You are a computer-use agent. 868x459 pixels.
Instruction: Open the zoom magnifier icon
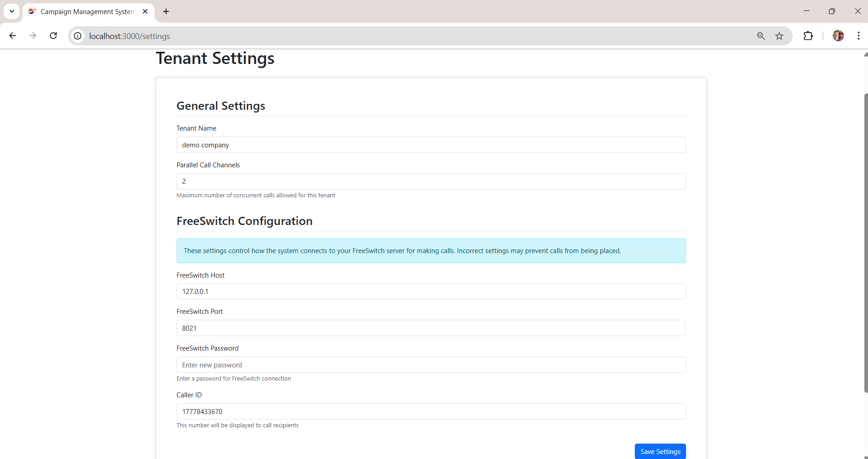761,36
